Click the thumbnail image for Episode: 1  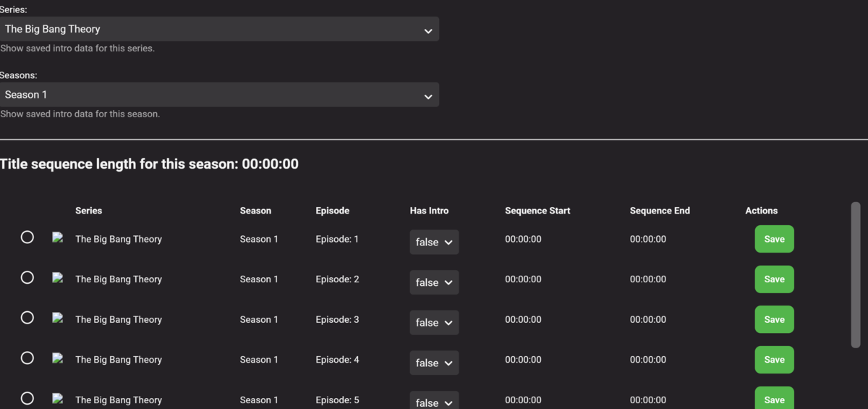[58, 237]
